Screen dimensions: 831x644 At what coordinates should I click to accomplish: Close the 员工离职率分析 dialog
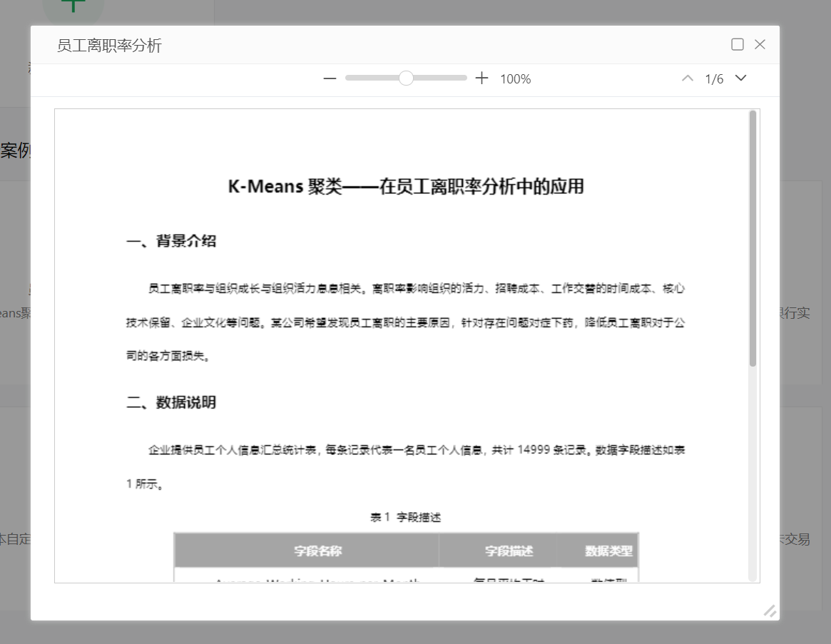760,44
